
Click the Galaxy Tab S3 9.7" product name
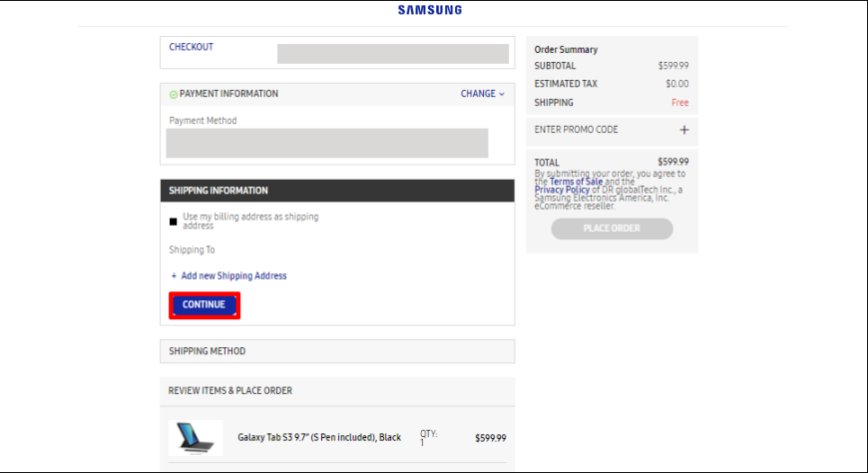point(319,437)
